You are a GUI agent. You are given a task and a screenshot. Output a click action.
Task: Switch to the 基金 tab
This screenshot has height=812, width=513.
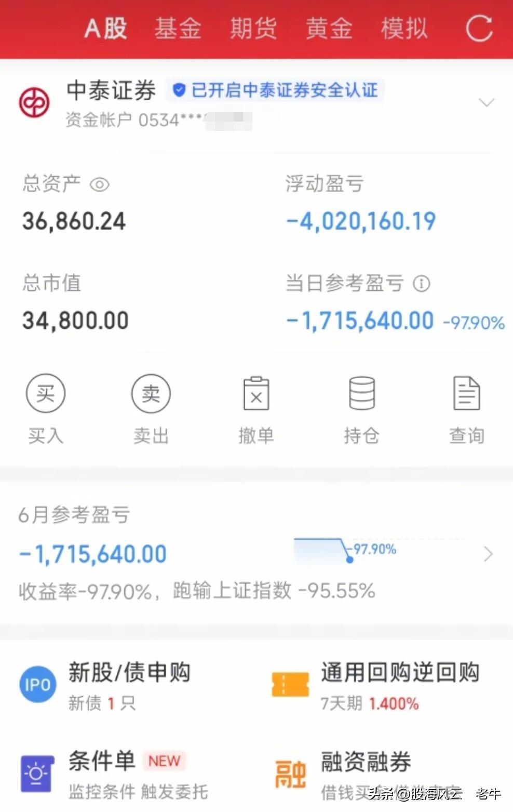point(178,28)
